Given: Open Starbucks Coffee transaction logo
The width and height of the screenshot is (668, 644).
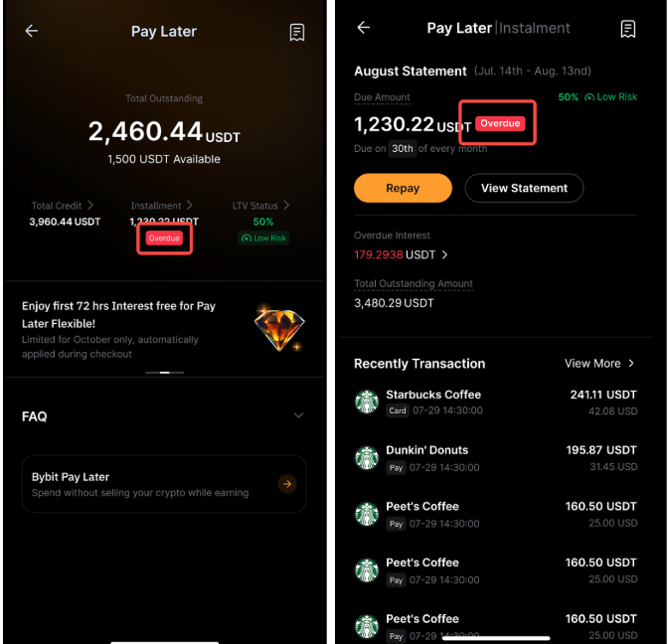Looking at the screenshot, I should point(367,402).
